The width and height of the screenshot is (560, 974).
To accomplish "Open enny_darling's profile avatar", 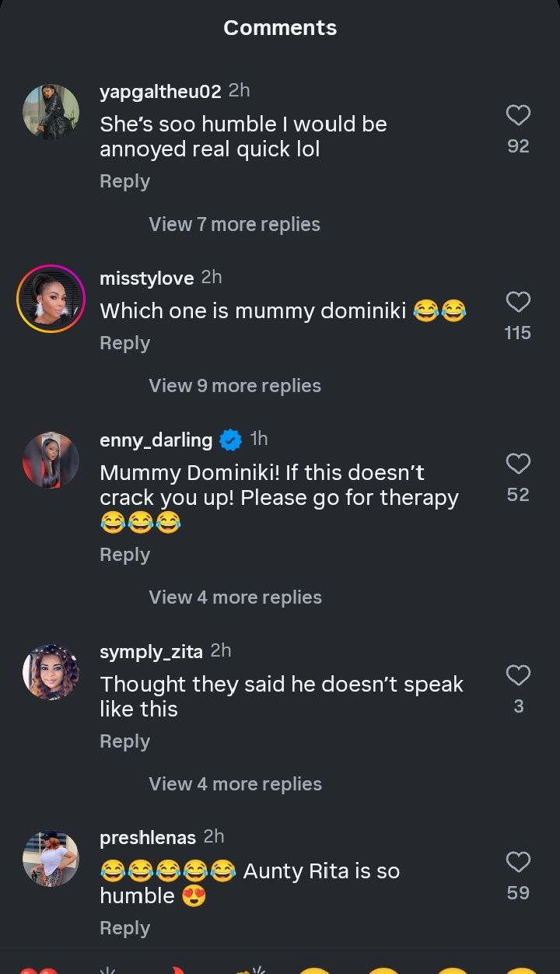I will click(x=51, y=461).
